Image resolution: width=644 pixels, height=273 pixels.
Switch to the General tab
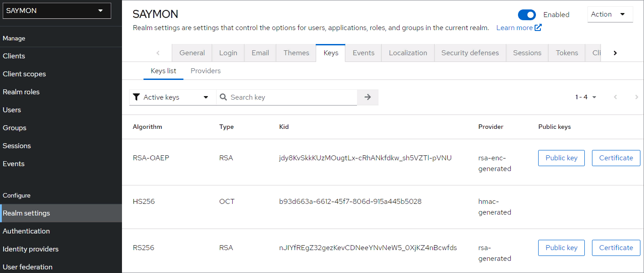point(192,53)
